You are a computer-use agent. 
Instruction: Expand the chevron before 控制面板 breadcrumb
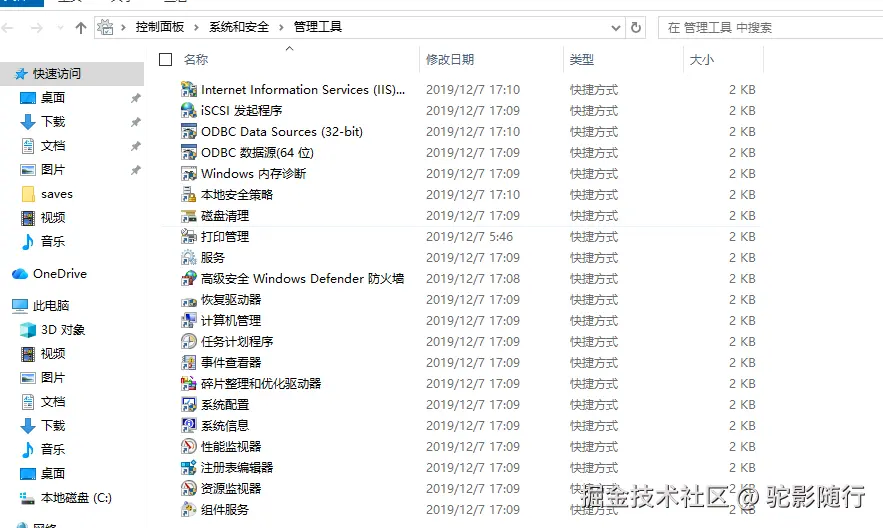pyautogui.click(x=123, y=27)
